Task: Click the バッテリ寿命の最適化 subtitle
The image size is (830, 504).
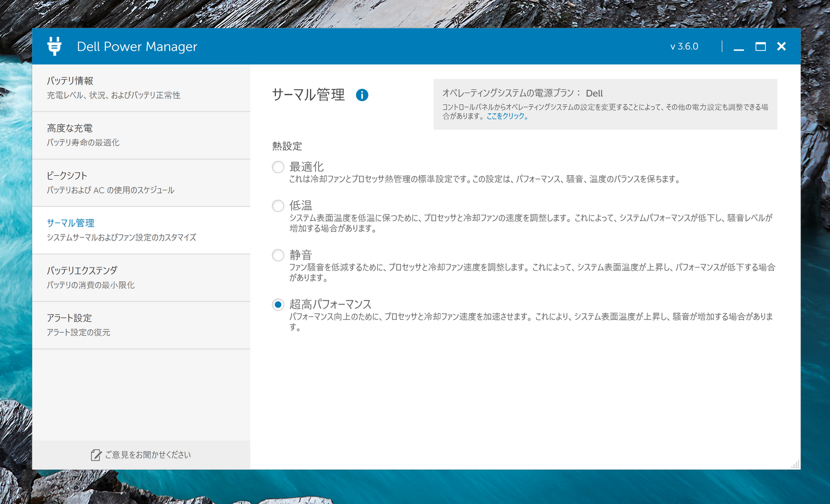Action: coord(83,143)
